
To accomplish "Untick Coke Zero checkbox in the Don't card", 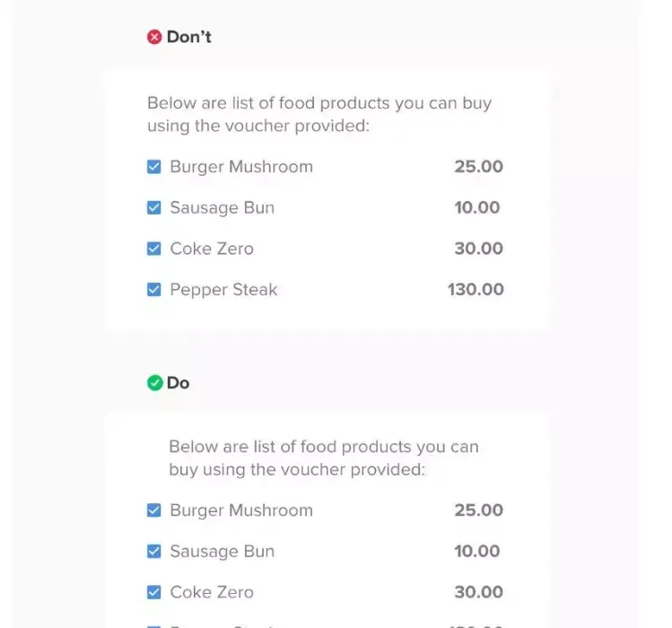I will (154, 249).
